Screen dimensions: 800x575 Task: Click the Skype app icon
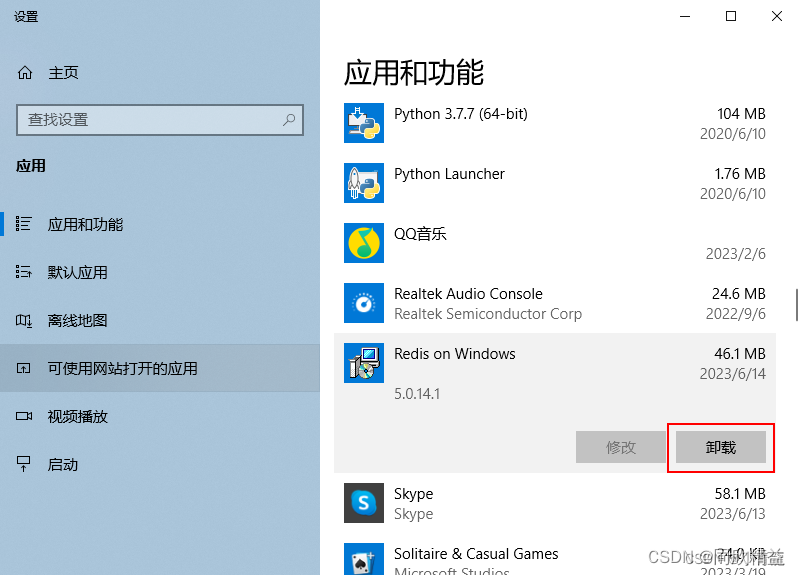(364, 503)
